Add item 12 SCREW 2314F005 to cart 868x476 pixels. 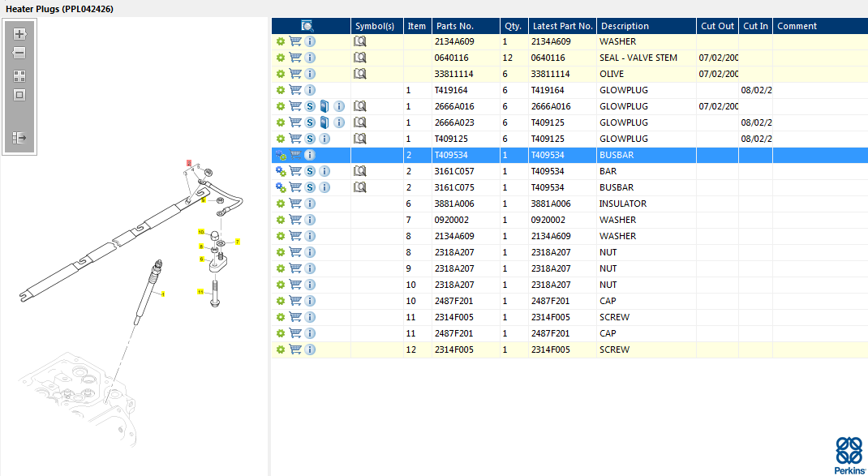295,349
